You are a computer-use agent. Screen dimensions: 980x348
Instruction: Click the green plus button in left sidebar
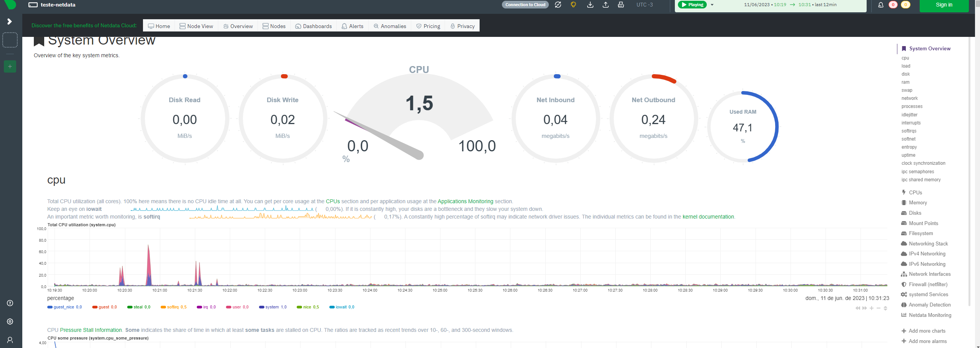[x=10, y=66]
